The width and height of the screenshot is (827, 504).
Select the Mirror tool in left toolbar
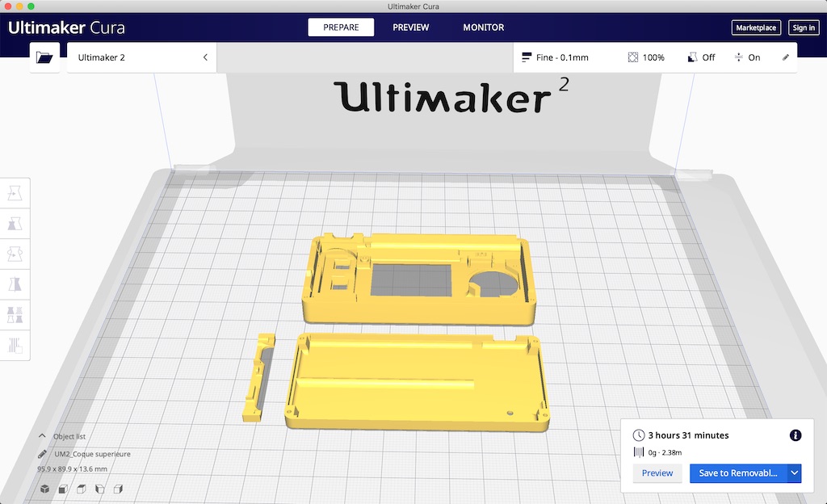click(15, 284)
